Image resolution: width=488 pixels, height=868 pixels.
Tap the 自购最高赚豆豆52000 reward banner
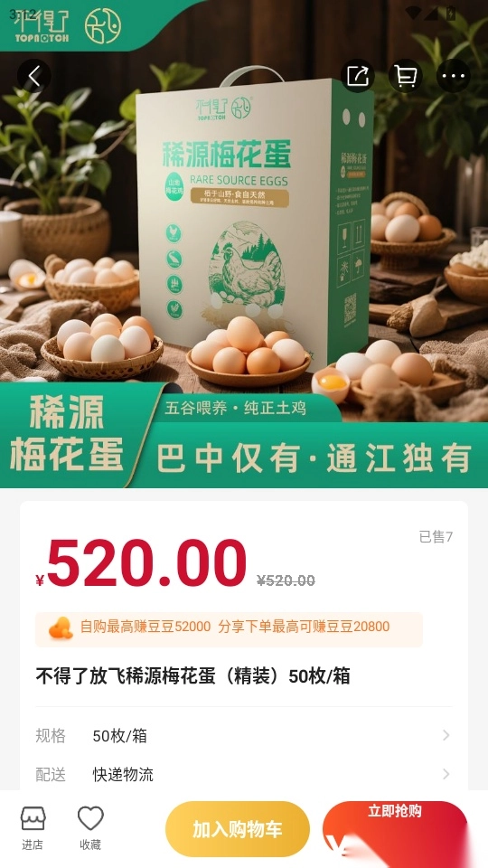[x=229, y=629]
